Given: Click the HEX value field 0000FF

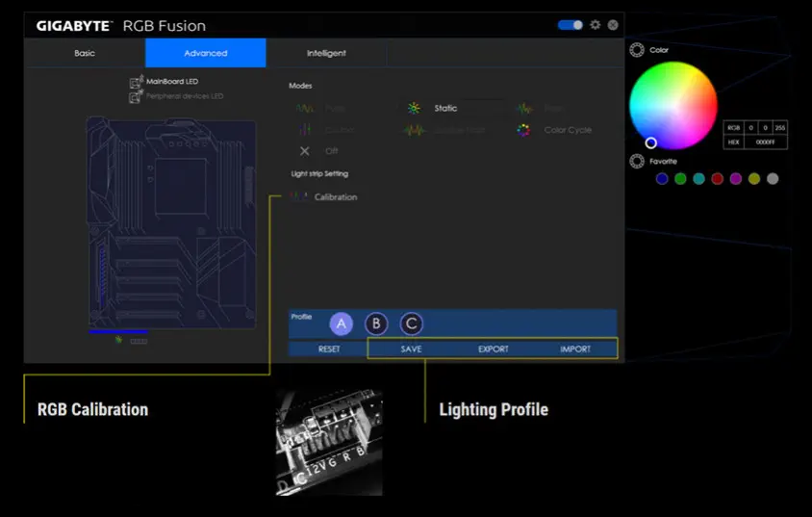Looking at the screenshot, I should [766, 142].
